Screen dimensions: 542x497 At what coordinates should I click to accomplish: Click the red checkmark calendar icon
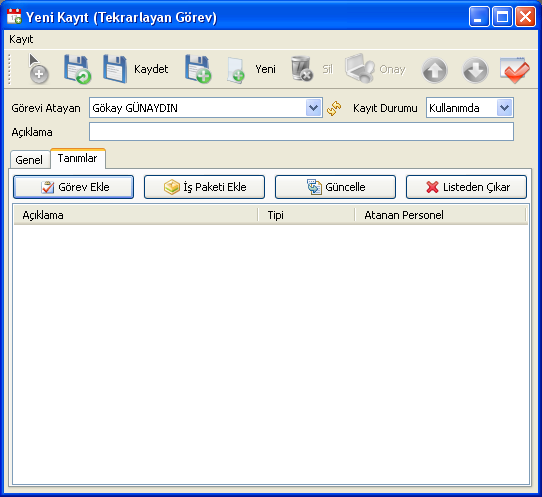coord(515,70)
